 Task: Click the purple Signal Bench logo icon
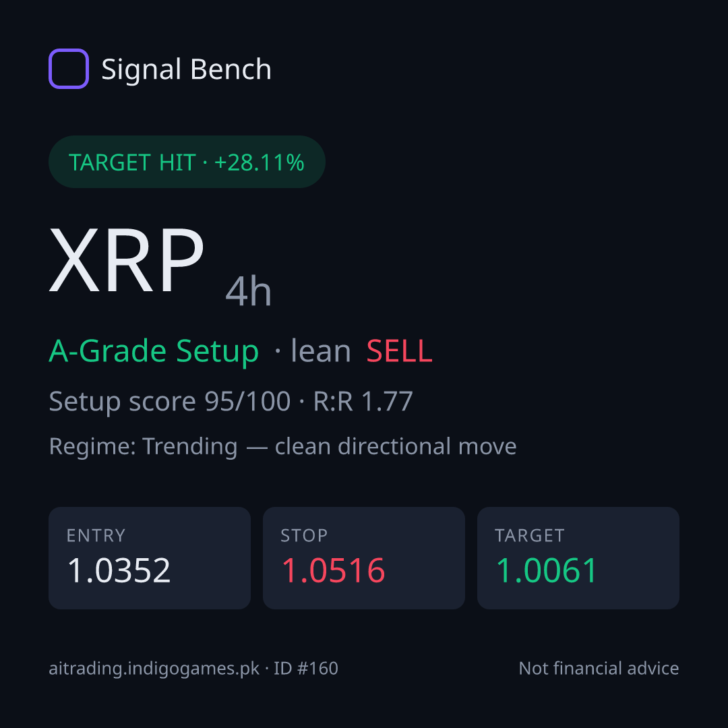pyautogui.click(x=69, y=69)
